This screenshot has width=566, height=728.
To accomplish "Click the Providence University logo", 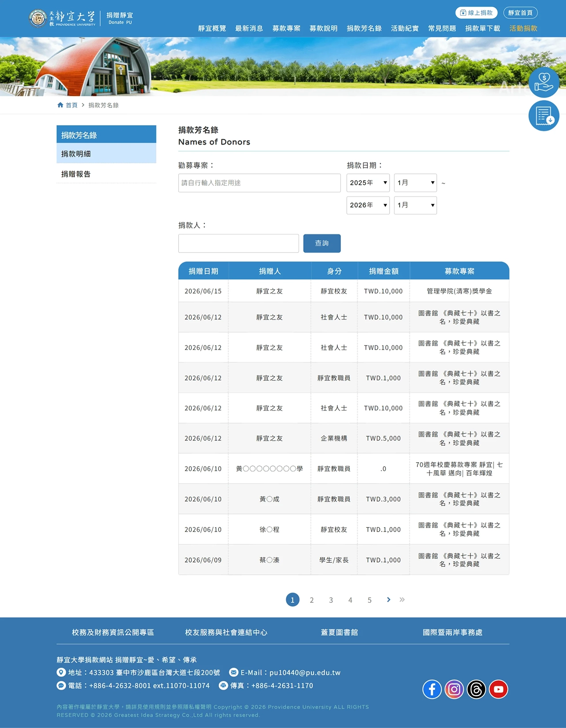I will [62, 18].
